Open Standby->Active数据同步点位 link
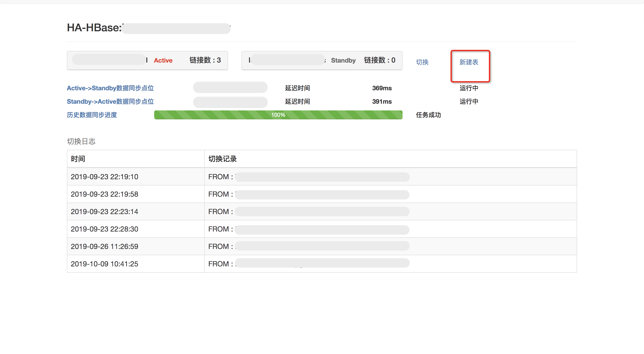644x354 pixels. 110,102
